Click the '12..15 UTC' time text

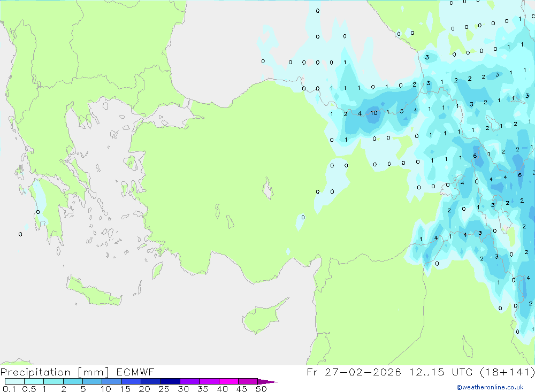coord(441,372)
